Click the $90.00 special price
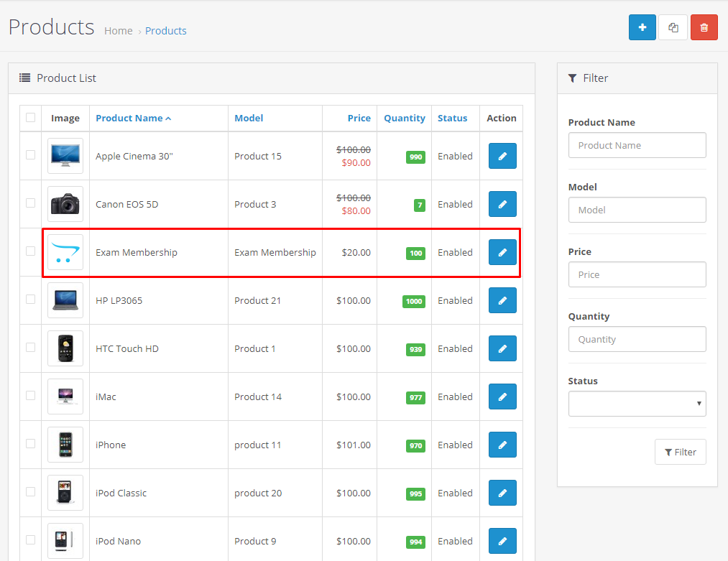Image resolution: width=728 pixels, height=561 pixels. (356, 163)
